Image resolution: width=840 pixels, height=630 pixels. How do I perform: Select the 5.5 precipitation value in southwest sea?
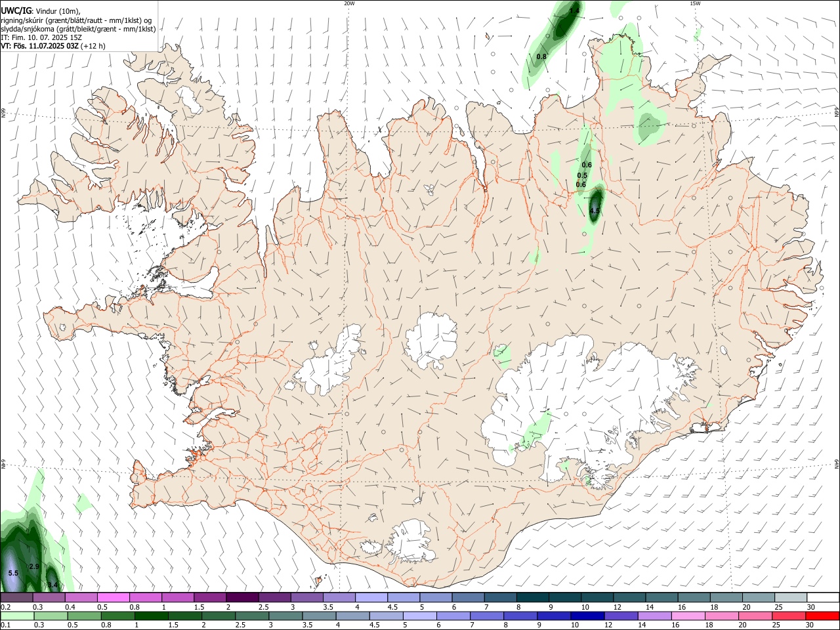pos(13,573)
